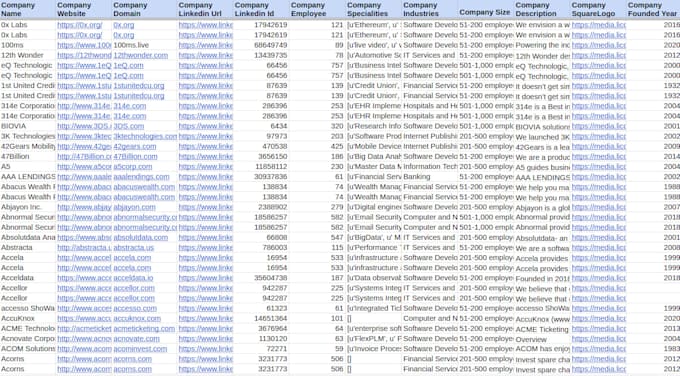Select the 12th Wonder company name cell

click(x=28, y=55)
